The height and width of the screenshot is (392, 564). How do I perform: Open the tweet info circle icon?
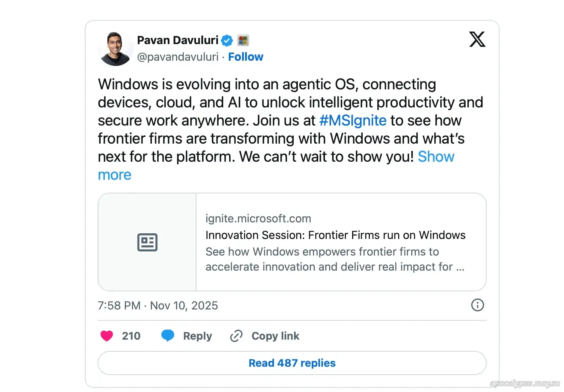tap(477, 305)
